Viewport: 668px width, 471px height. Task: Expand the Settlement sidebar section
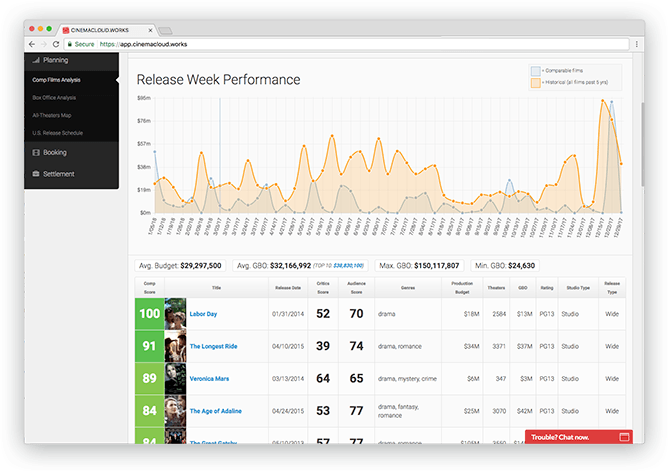tap(72, 174)
